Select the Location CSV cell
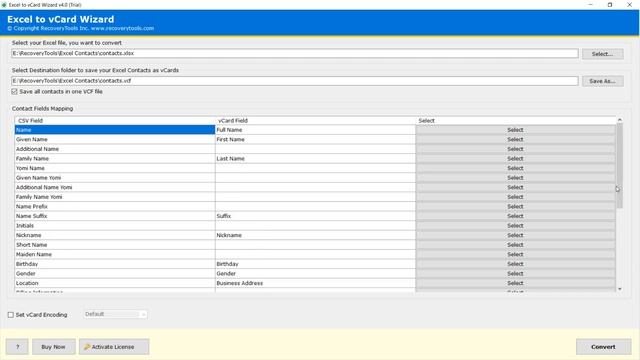This screenshot has width=640, height=360. tap(115, 283)
